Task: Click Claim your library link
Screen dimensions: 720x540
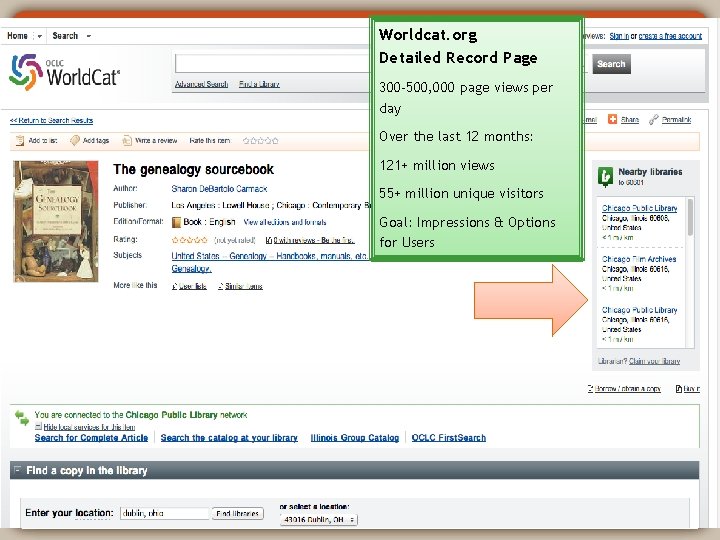Action: pyautogui.click(x=654, y=361)
